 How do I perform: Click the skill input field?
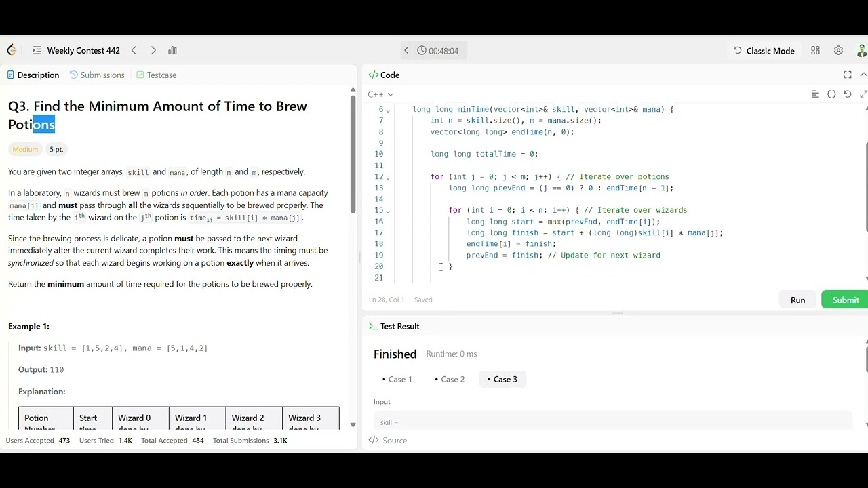(x=612, y=421)
